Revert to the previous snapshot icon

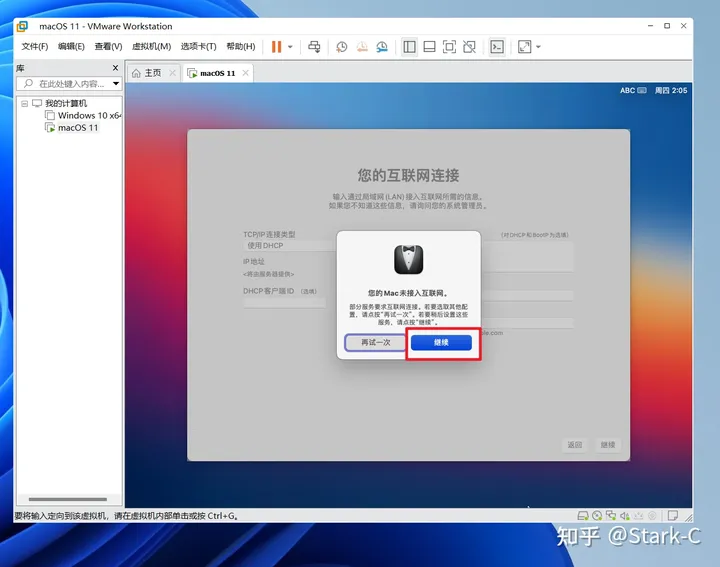pyautogui.click(x=362, y=46)
